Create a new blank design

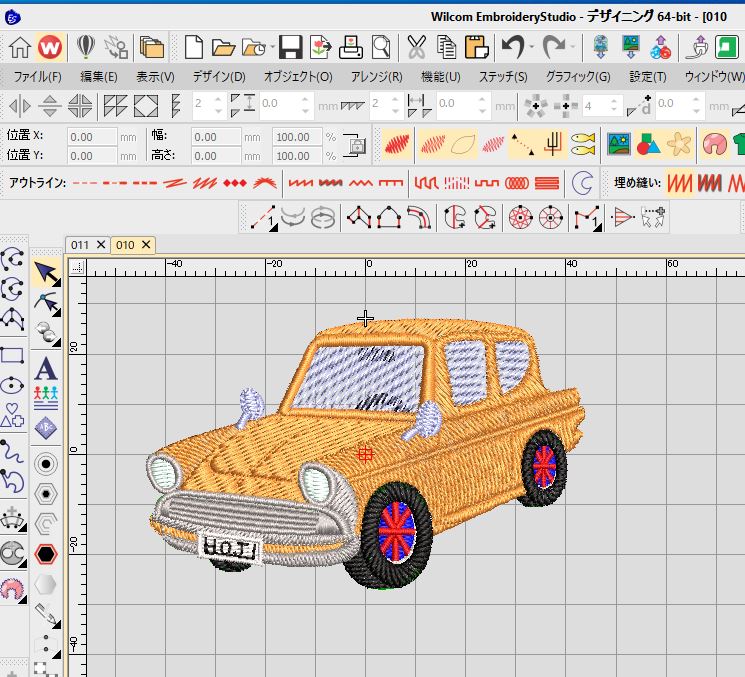tap(193, 47)
